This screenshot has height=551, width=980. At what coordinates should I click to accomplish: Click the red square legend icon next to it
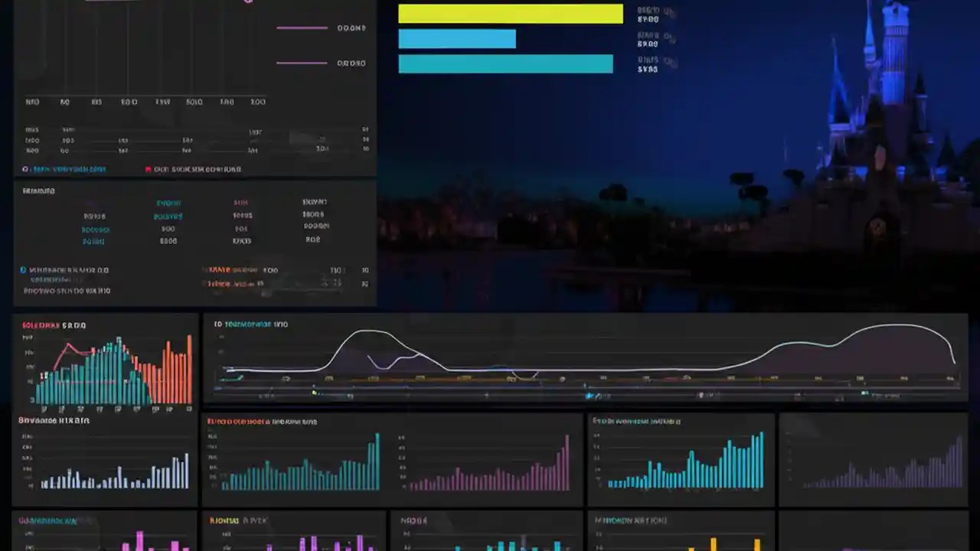click(148, 169)
